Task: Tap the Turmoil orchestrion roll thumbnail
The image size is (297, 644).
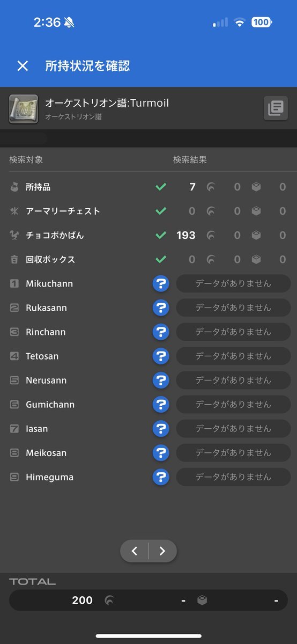Action: (24, 109)
